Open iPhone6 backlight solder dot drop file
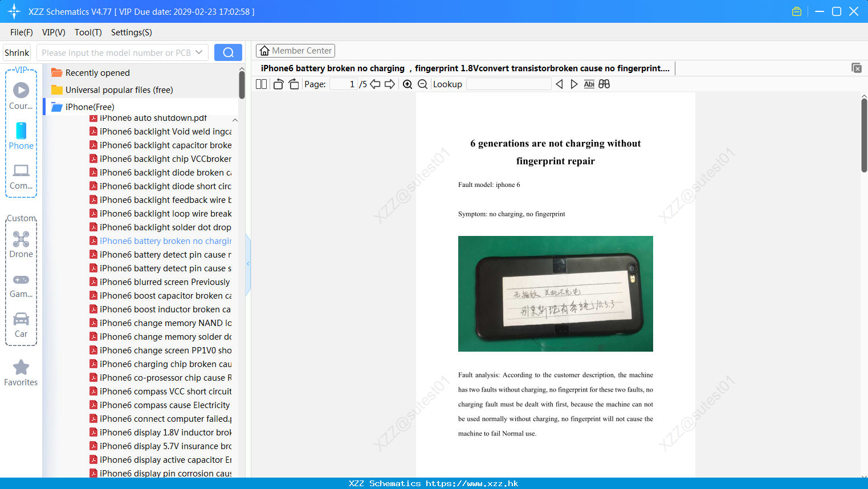868x489 pixels. [161, 227]
